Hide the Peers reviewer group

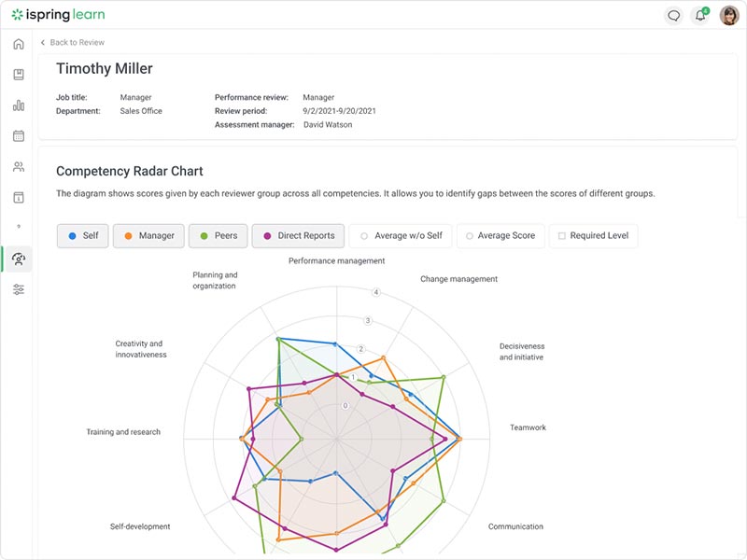click(x=219, y=236)
